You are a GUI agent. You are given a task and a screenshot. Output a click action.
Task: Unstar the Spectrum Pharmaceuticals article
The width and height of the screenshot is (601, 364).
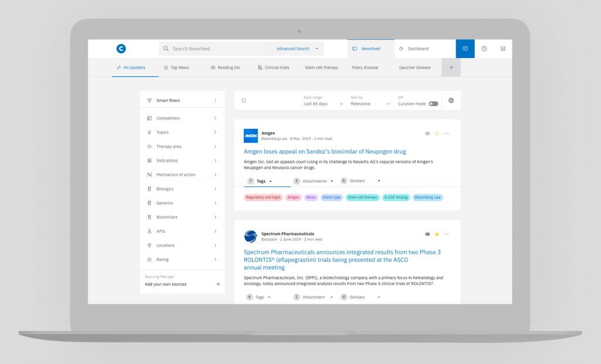[437, 234]
